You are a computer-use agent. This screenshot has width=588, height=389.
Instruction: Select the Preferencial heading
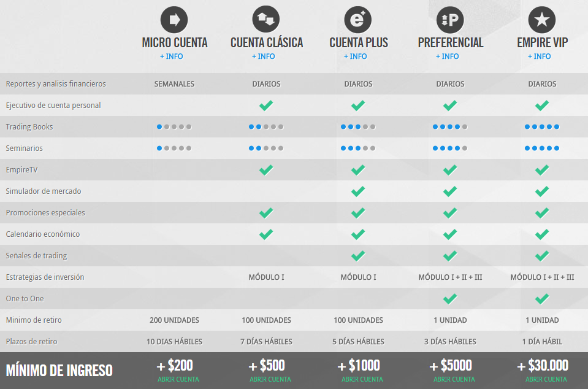click(451, 42)
